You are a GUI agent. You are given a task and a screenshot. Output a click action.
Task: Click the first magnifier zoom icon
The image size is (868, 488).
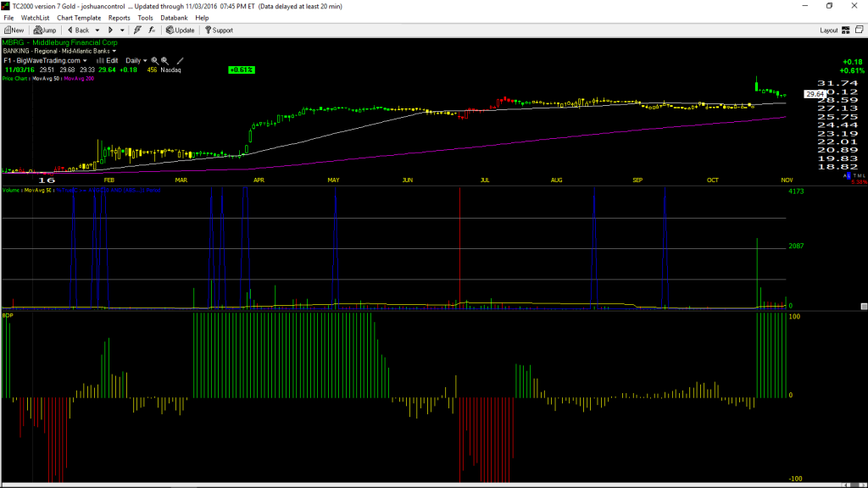(155, 61)
